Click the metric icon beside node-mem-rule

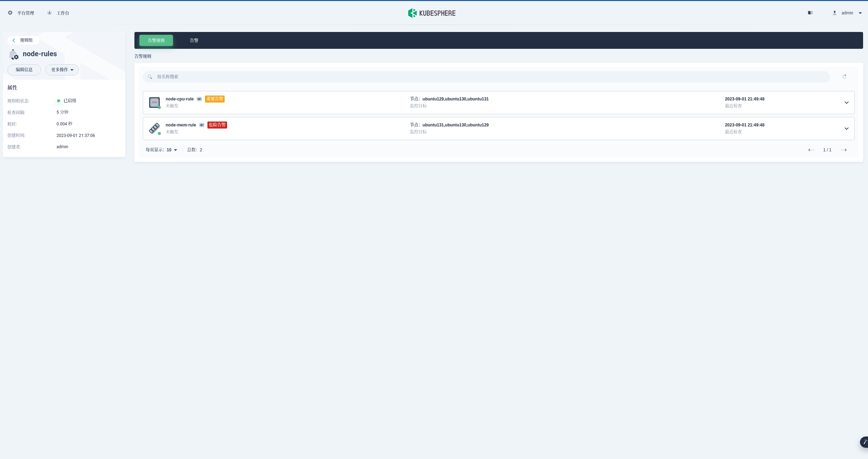pyautogui.click(x=202, y=125)
